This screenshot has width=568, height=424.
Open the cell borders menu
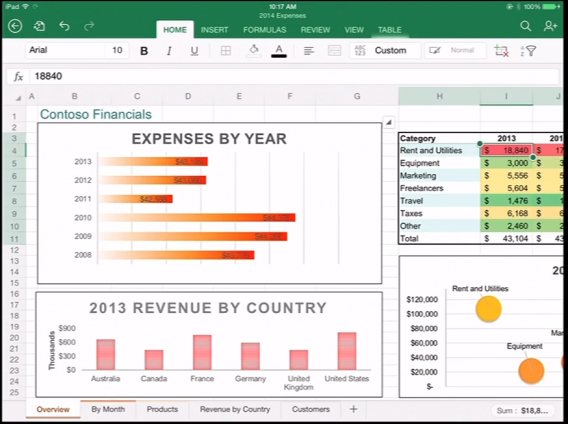tap(226, 51)
